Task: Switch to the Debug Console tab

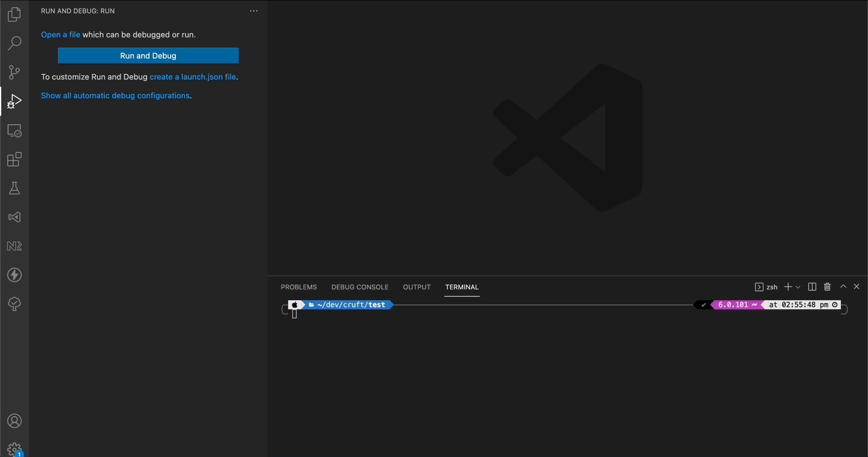Action: click(360, 287)
